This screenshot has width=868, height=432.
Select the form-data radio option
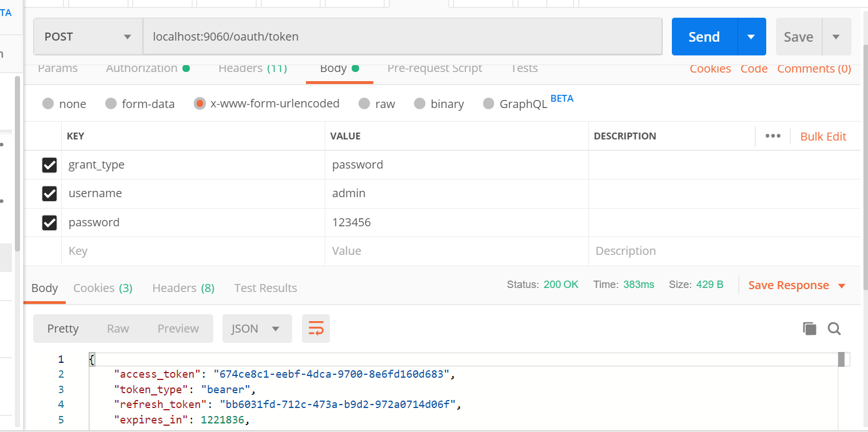coord(111,103)
